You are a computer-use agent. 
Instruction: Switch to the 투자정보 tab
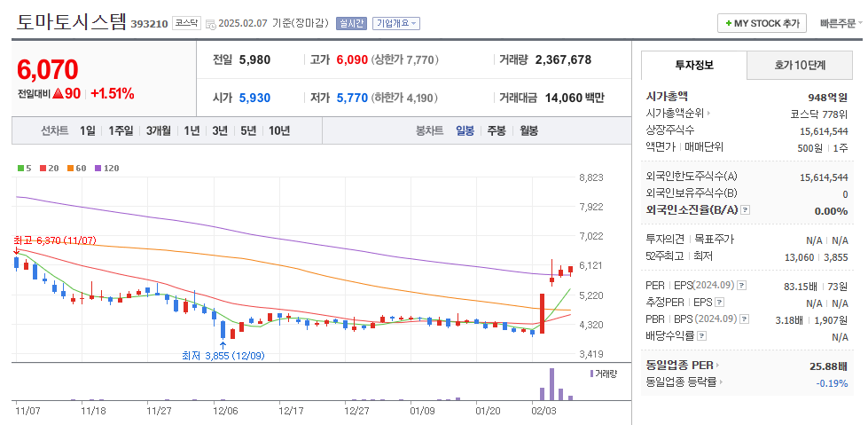pyautogui.click(x=694, y=65)
